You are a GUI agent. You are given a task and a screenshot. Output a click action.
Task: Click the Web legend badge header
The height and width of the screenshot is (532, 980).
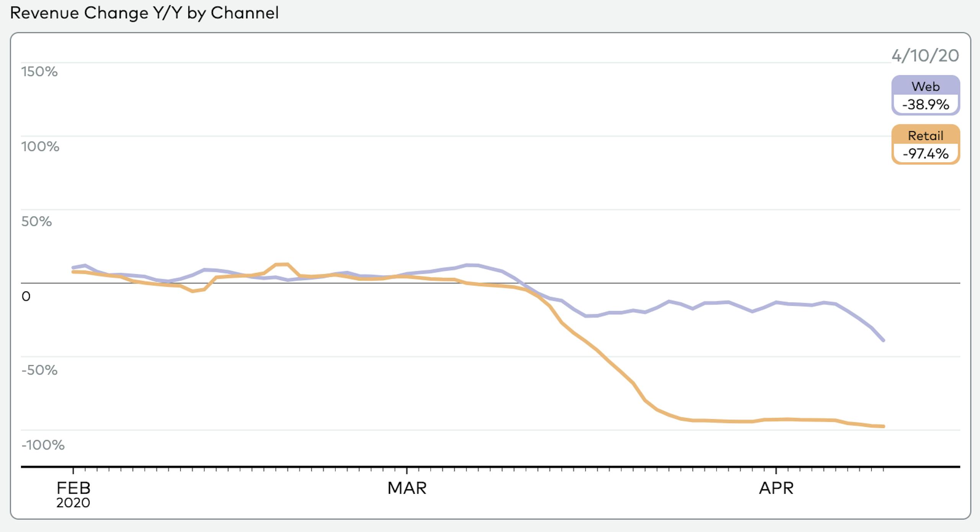[925, 86]
